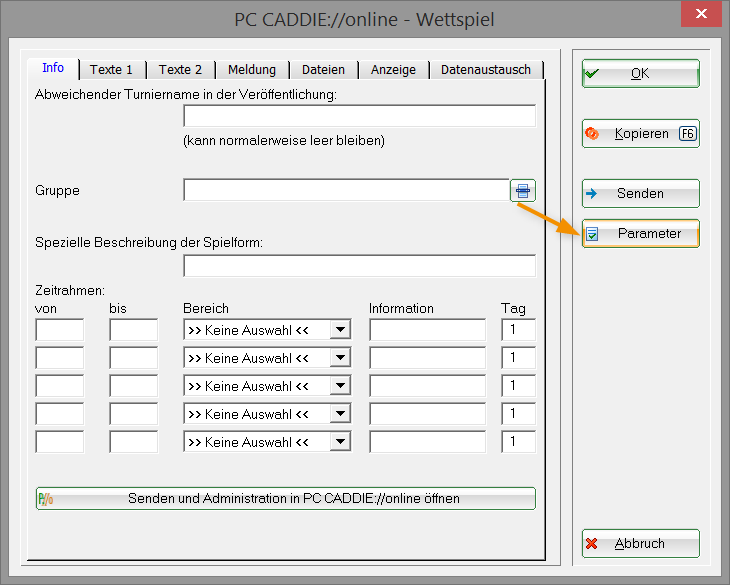Open the Parameter button

[641, 234]
